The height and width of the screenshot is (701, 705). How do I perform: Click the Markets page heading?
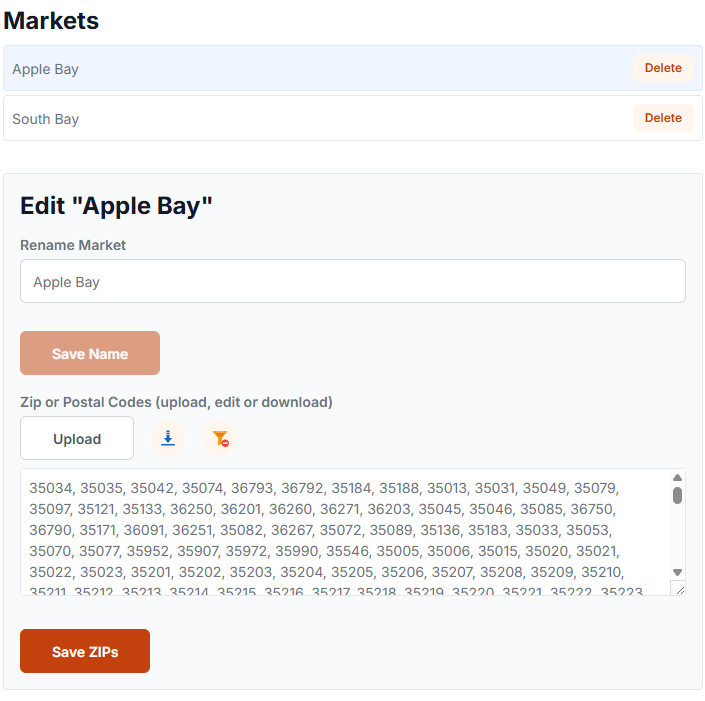52,20
